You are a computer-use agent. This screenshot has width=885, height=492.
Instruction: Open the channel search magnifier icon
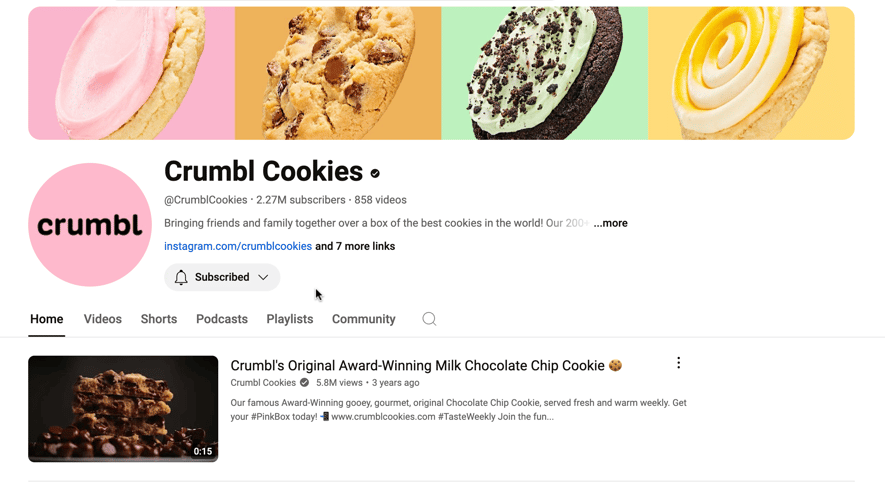[429, 319]
